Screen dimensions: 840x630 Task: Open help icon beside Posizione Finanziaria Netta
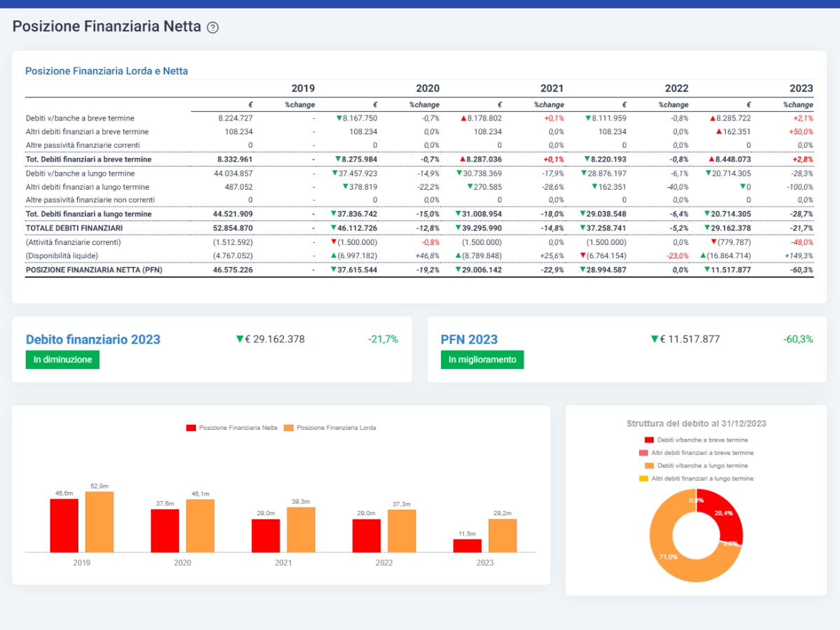(x=213, y=27)
